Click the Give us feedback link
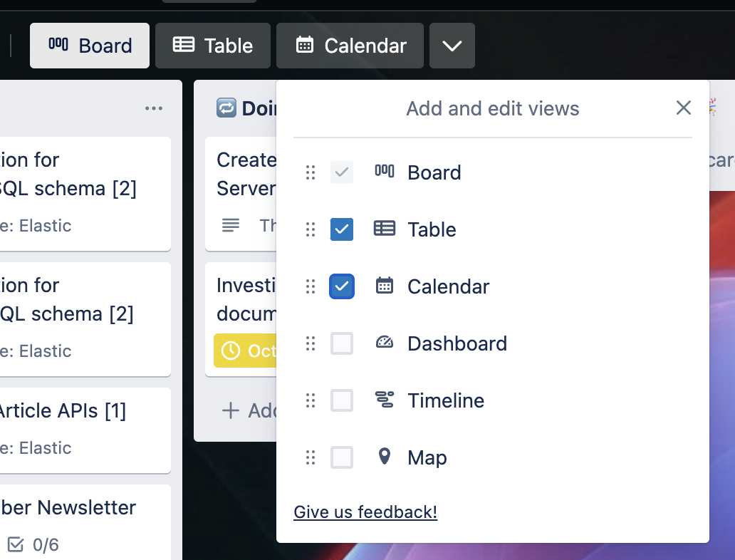The height and width of the screenshot is (560, 735). tap(365, 512)
